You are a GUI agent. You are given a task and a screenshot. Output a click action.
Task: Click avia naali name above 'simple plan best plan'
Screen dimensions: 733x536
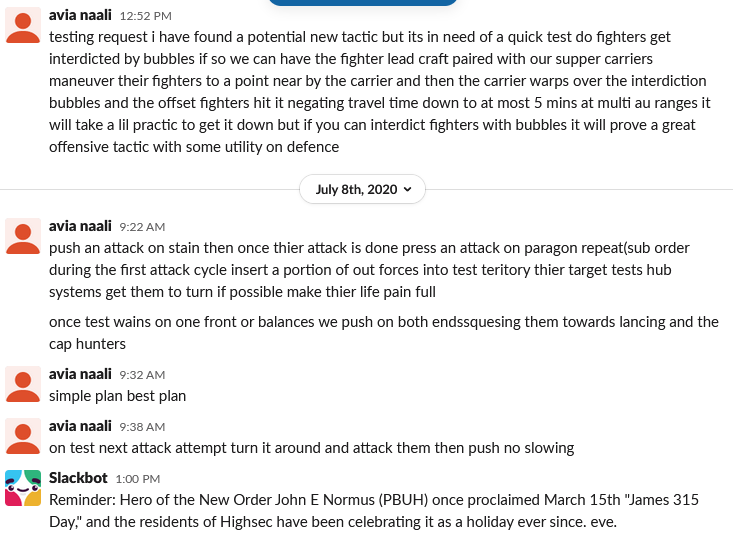pyautogui.click(x=80, y=374)
